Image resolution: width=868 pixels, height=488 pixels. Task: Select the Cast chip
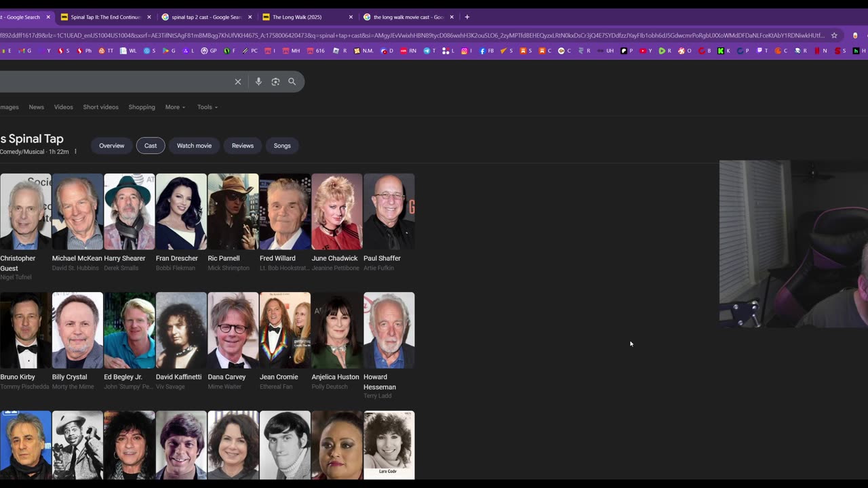151,146
